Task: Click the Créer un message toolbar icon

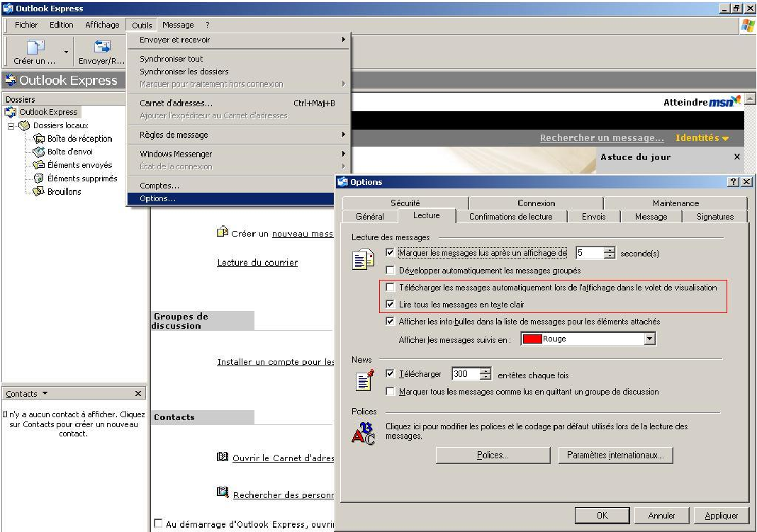Action: 35,47
